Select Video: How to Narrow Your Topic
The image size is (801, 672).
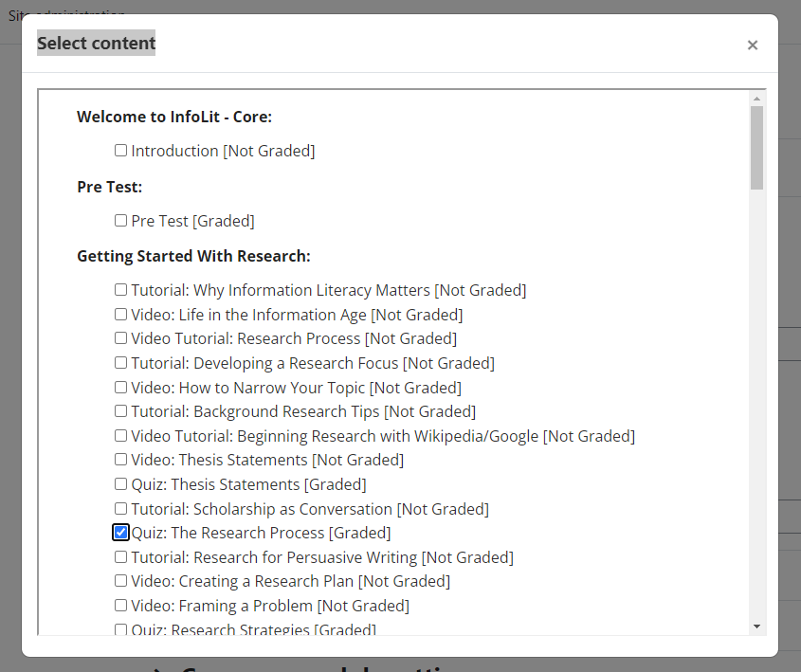(120, 387)
